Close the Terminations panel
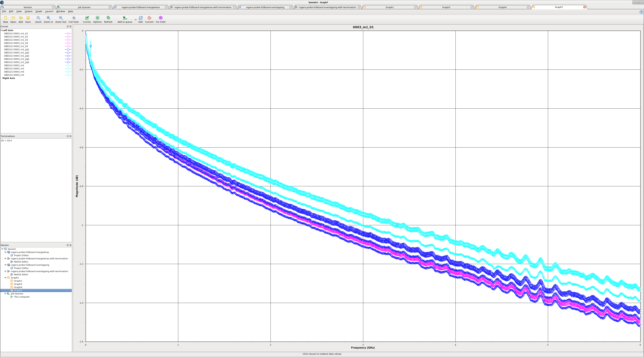This screenshot has width=644, height=357. coord(70,136)
